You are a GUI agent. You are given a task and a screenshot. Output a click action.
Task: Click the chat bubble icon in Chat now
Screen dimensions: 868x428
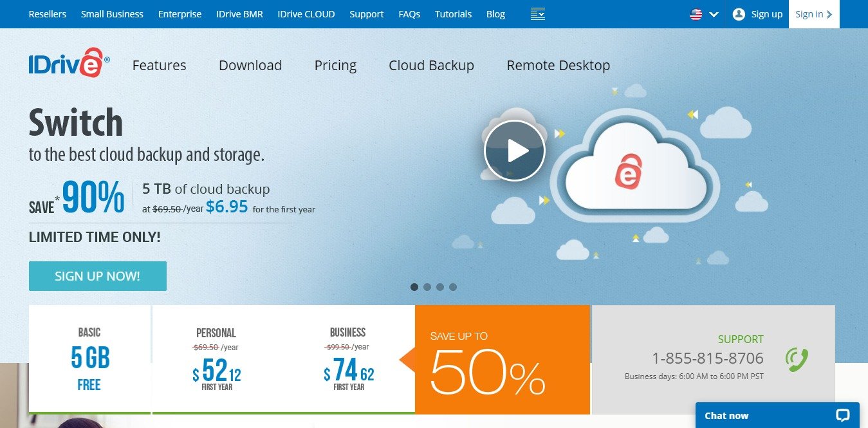[842, 415]
